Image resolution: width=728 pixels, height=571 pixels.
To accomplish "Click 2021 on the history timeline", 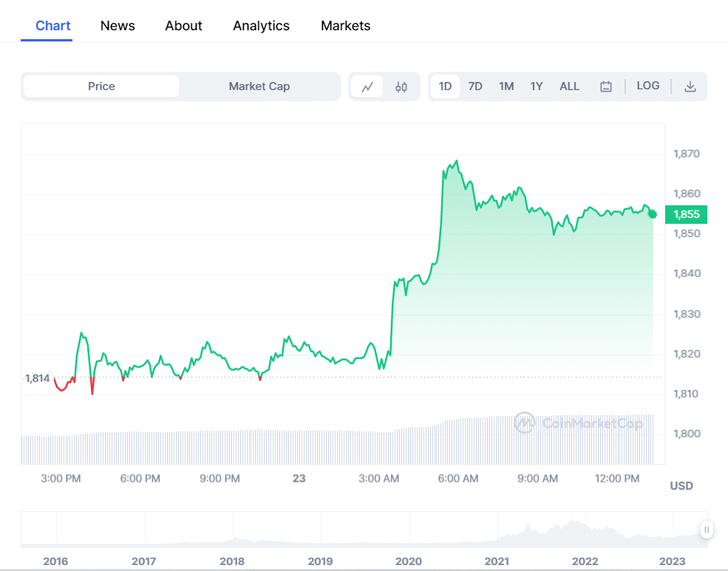I will click(x=497, y=561).
